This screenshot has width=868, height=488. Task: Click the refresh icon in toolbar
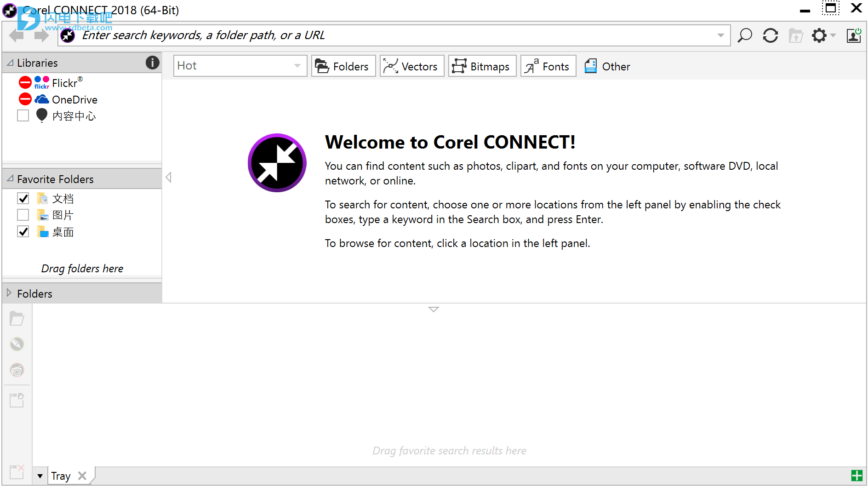[x=770, y=35]
